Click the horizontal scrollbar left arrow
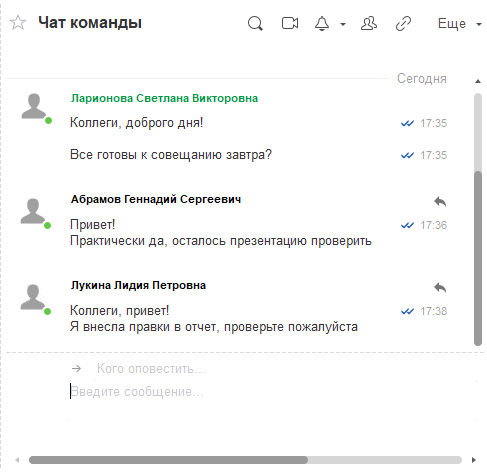487x476 pixels. pos(17,460)
